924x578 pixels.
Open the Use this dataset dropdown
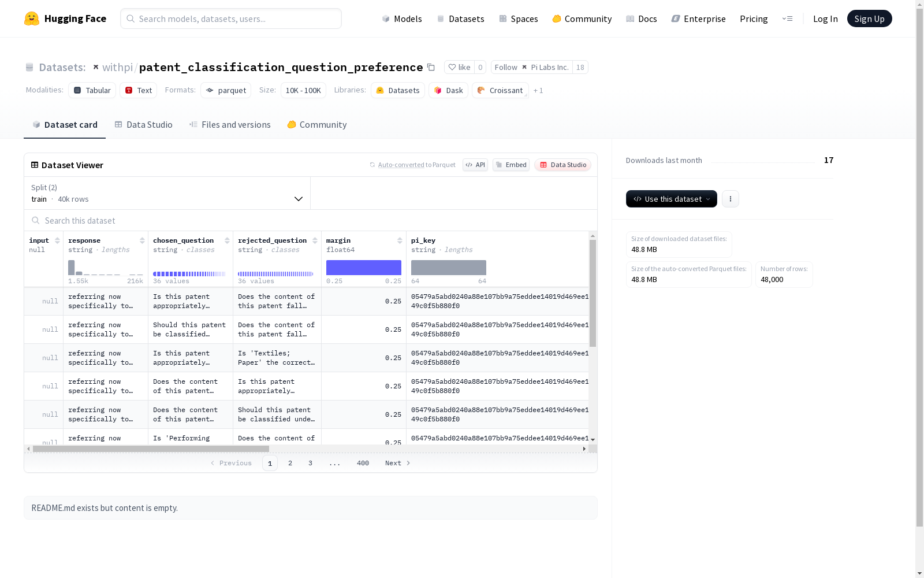(672, 199)
